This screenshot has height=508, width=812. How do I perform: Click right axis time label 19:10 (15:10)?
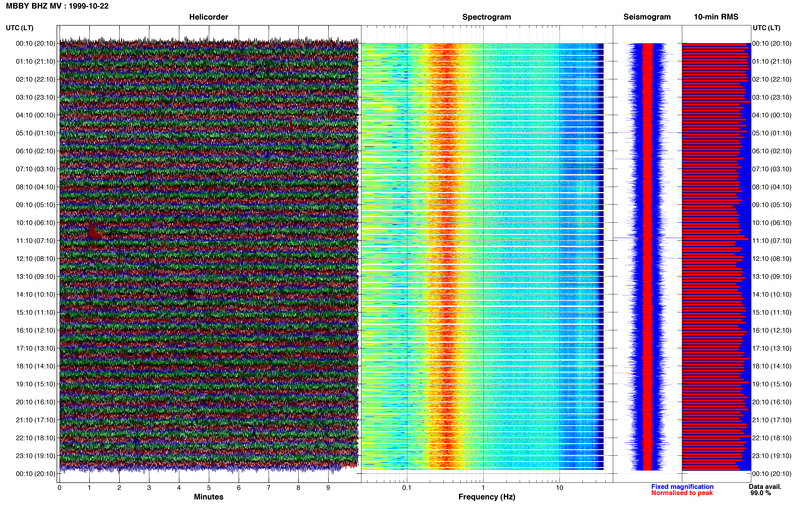pyautogui.click(x=772, y=384)
